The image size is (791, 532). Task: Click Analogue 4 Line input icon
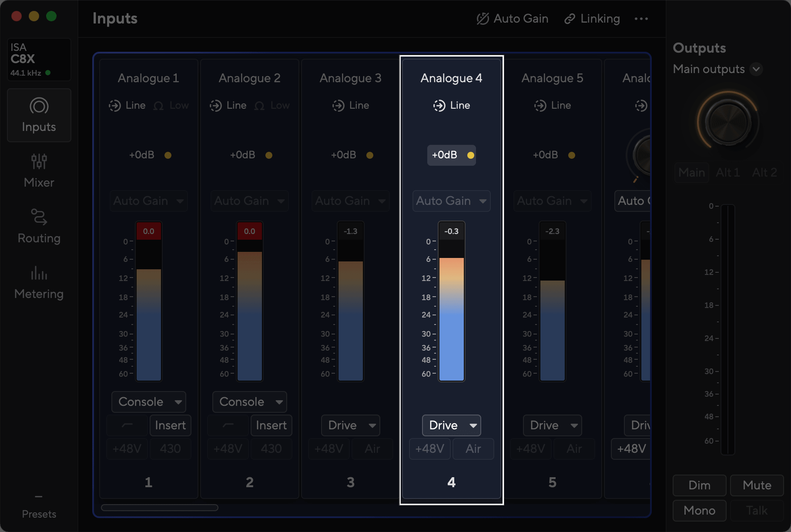pyautogui.click(x=439, y=106)
